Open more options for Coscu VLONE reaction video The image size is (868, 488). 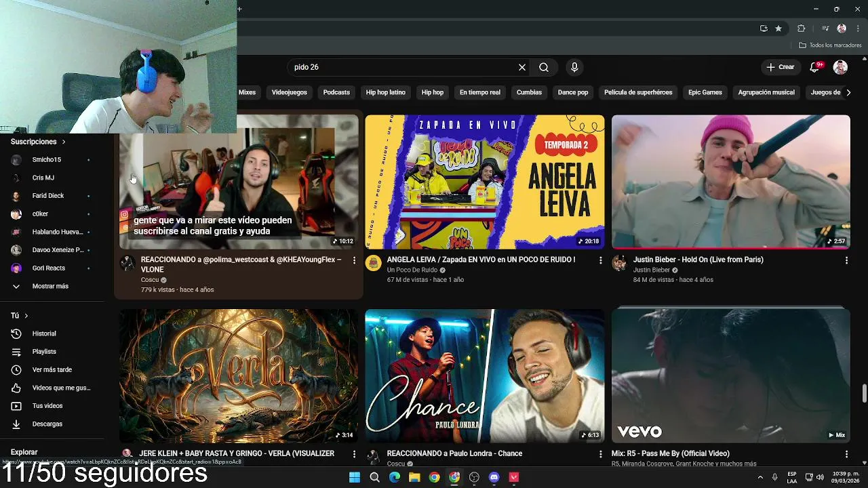[354, 260]
